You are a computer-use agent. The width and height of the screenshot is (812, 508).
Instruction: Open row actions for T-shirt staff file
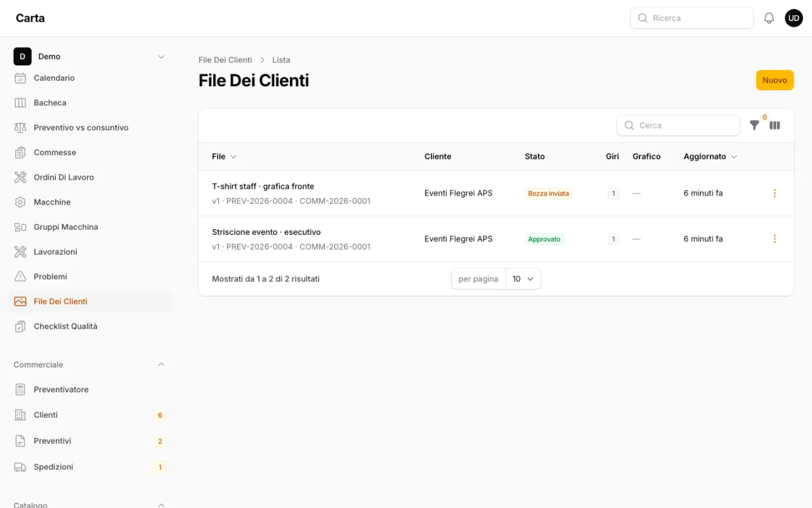(775, 193)
